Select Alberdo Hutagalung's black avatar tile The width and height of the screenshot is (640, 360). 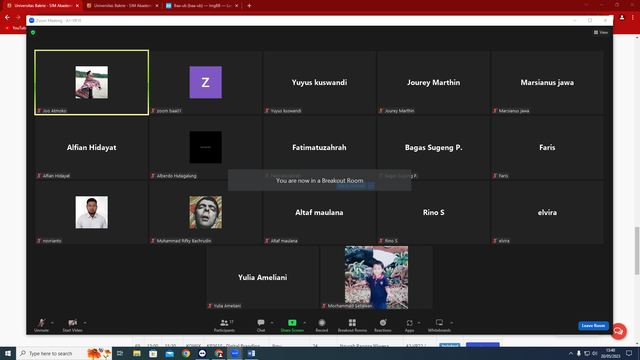(205, 147)
